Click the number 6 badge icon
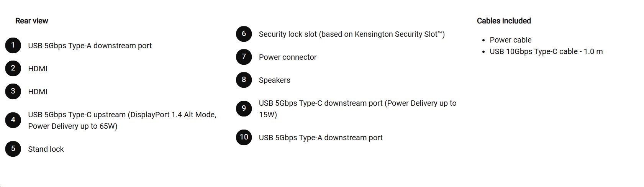This screenshot has width=644, height=187. click(x=244, y=34)
